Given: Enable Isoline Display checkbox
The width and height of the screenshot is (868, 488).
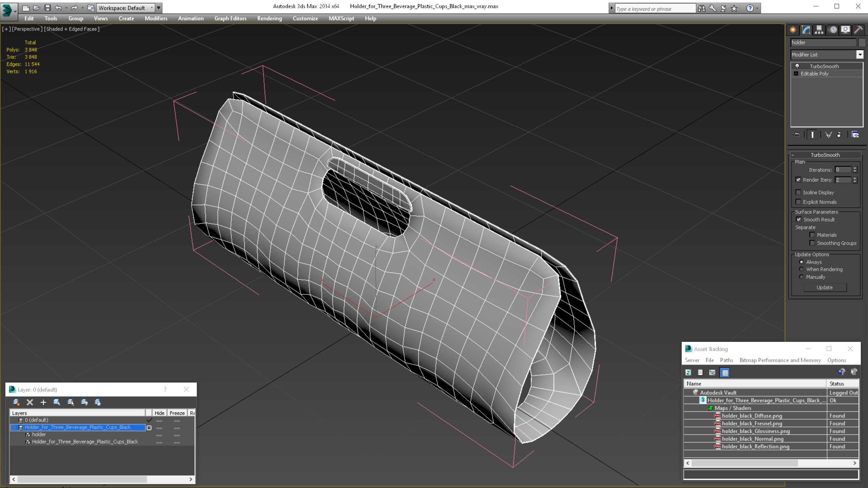Looking at the screenshot, I should point(798,192).
